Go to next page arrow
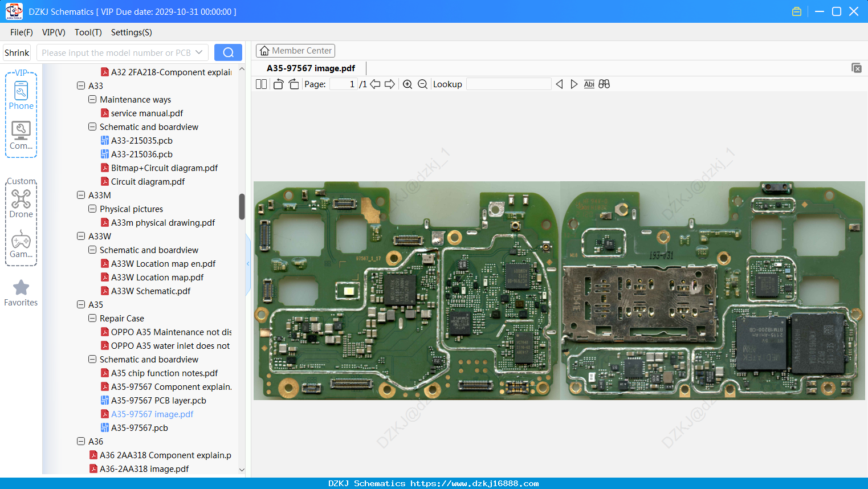 point(390,84)
